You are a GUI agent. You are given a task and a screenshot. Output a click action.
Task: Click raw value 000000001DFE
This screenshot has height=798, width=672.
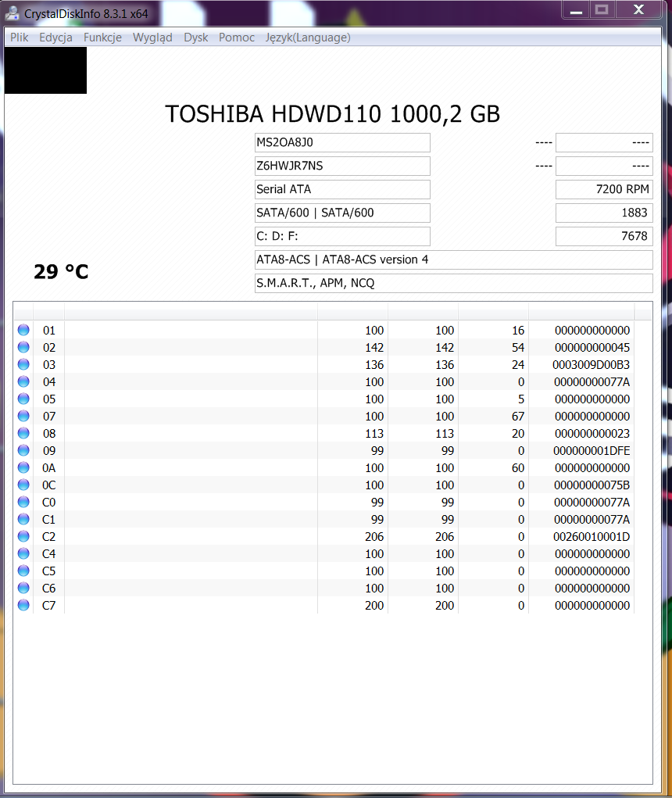point(592,451)
